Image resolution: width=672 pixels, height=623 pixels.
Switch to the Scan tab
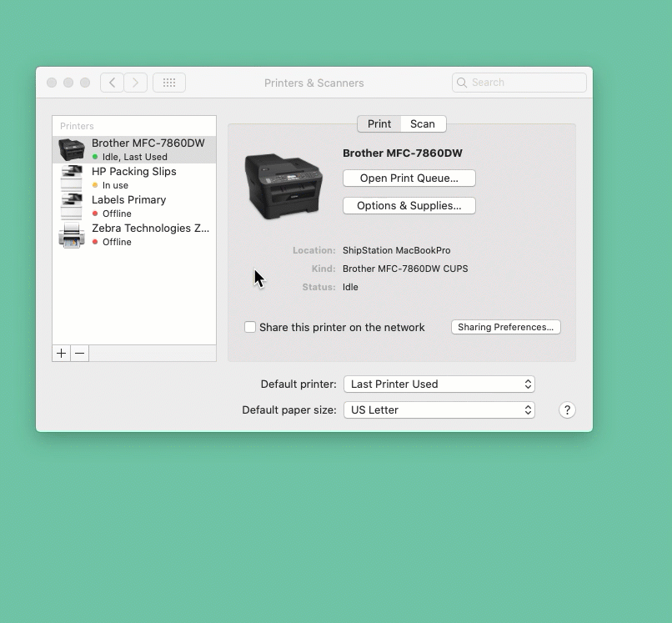pos(423,124)
